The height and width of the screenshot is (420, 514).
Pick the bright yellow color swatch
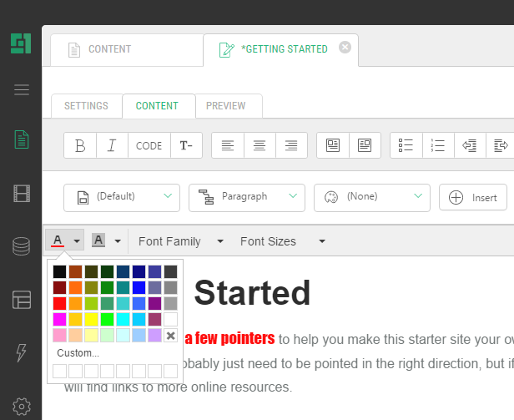[x=92, y=319]
